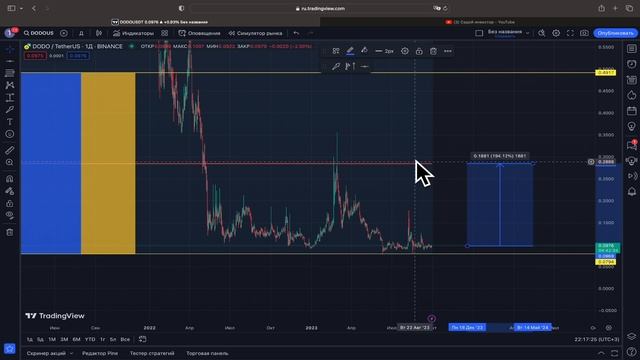Toggle the drawing lock in floating toolbar
The width and height of the screenshot is (640, 360).
pyautogui.click(x=419, y=51)
